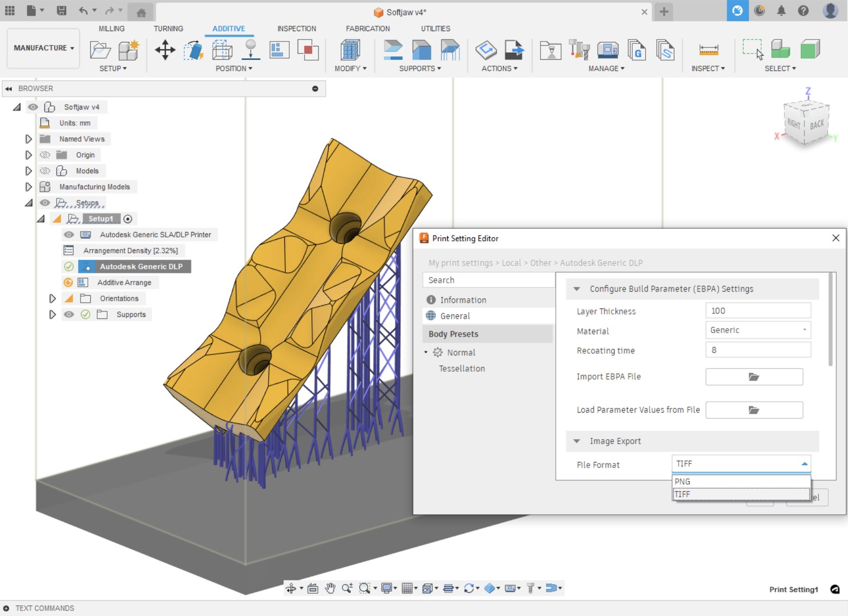Click the Measure tool in Inspect group

(708, 50)
